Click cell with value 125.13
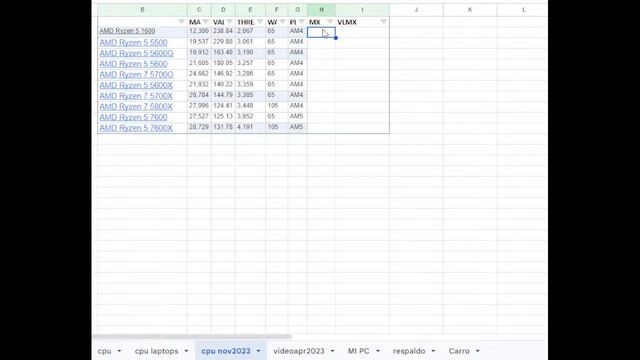 (223, 116)
